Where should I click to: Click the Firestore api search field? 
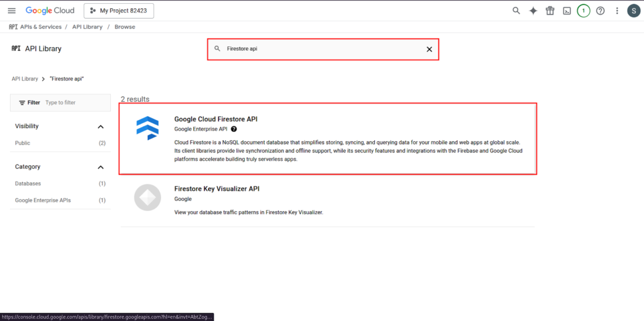(x=323, y=49)
